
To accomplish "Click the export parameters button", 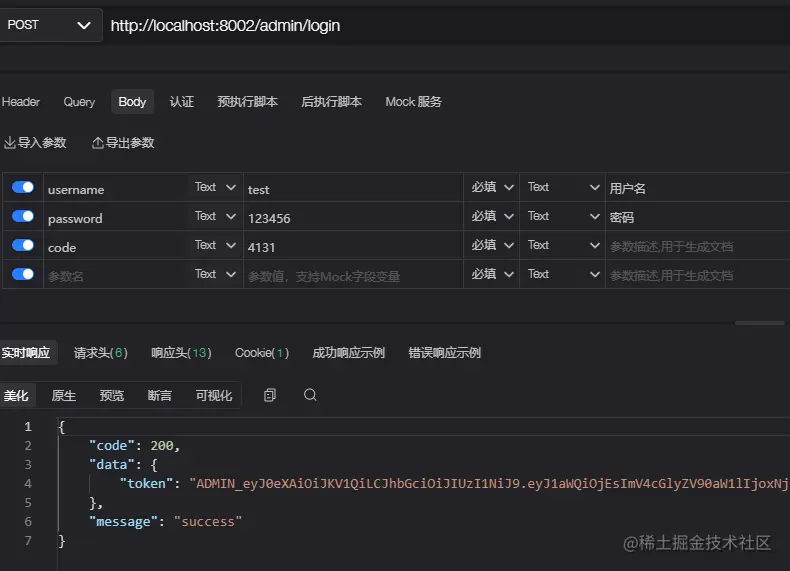I will 123,143.
